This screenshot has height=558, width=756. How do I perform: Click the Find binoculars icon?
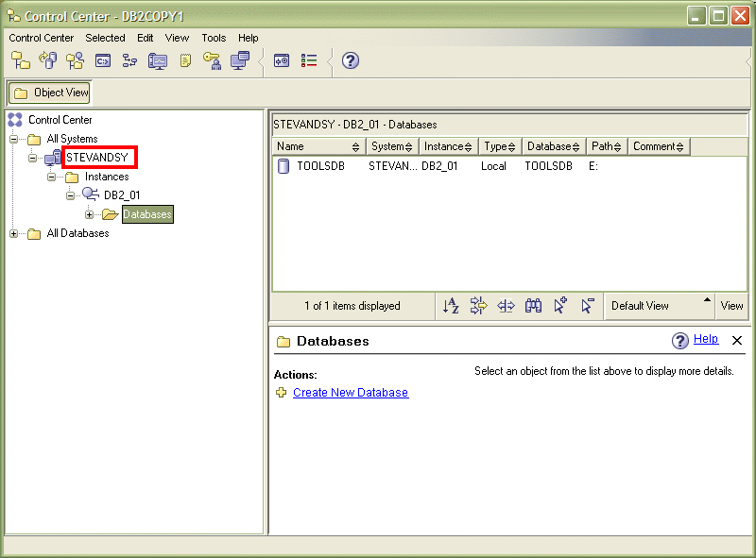(533, 306)
